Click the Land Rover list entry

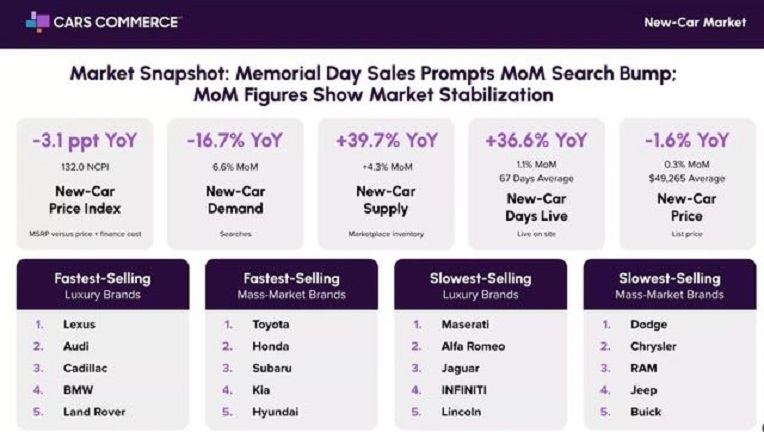[x=94, y=412]
